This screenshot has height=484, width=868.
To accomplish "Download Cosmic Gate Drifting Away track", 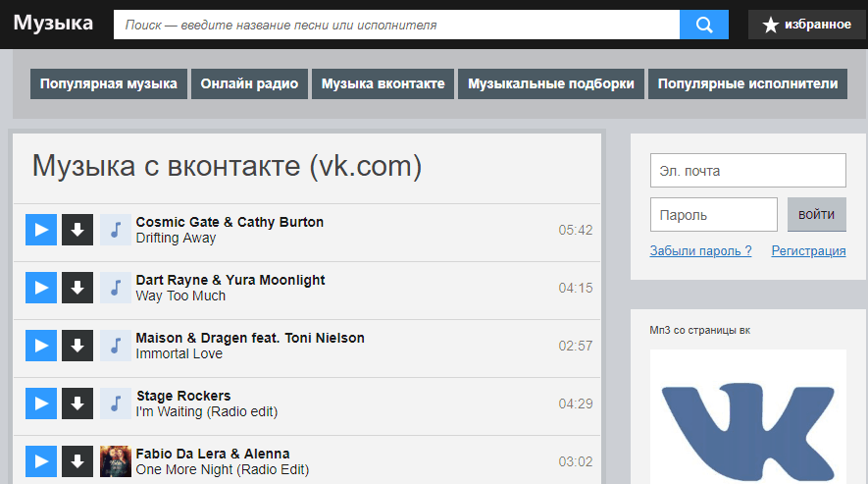I will (x=77, y=230).
